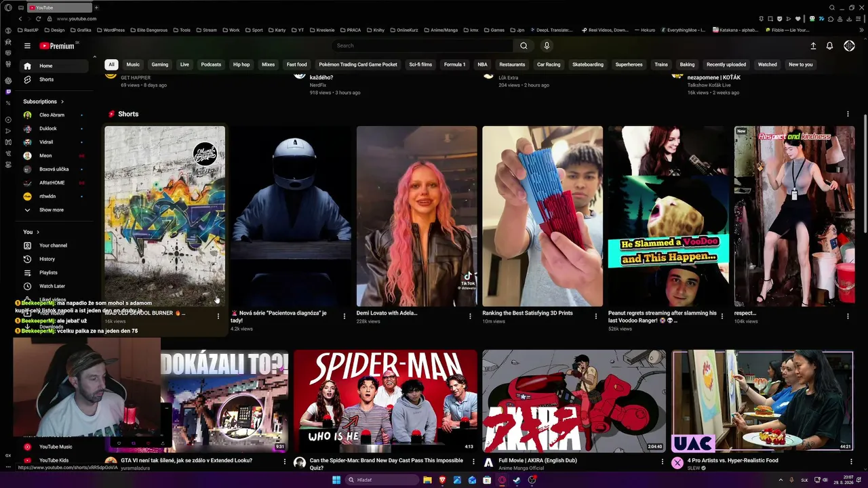Open the Spider-Man cast quiz thumbnail
The image size is (868, 488).
pos(385,401)
